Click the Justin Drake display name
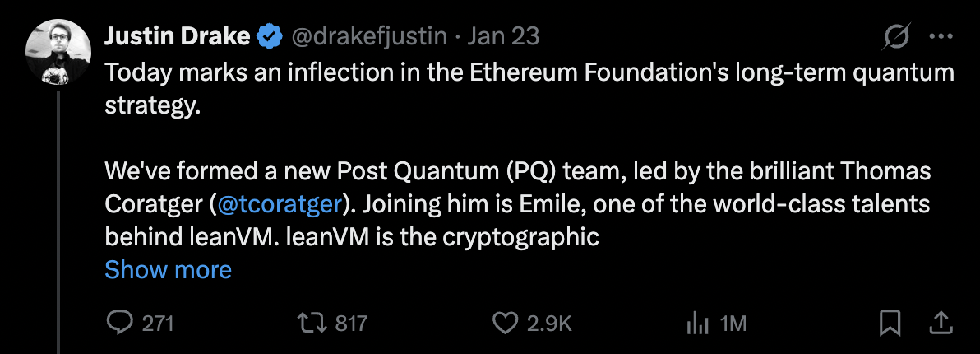The width and height of the screenshot is (980, 354). pyautogui.click(x=178, y=37)
